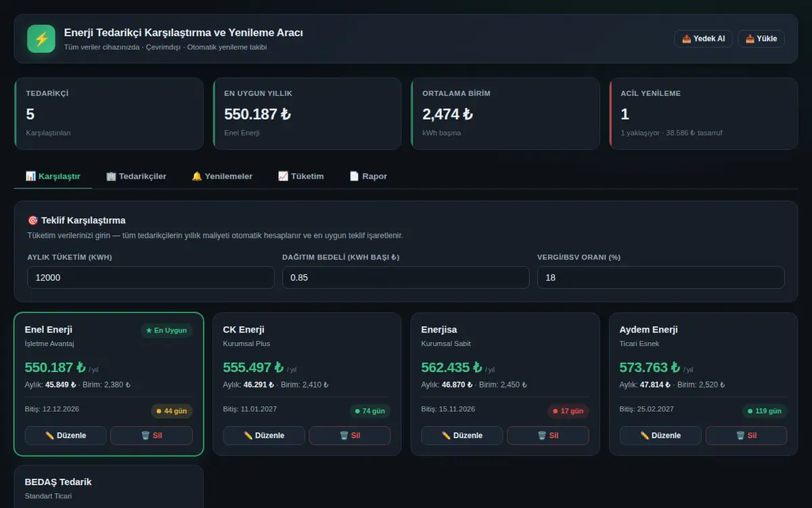The height and width of the screenshot is (508, 812).
Task: Open the Acil Yenileme summary card
Action: click(704, 114)
